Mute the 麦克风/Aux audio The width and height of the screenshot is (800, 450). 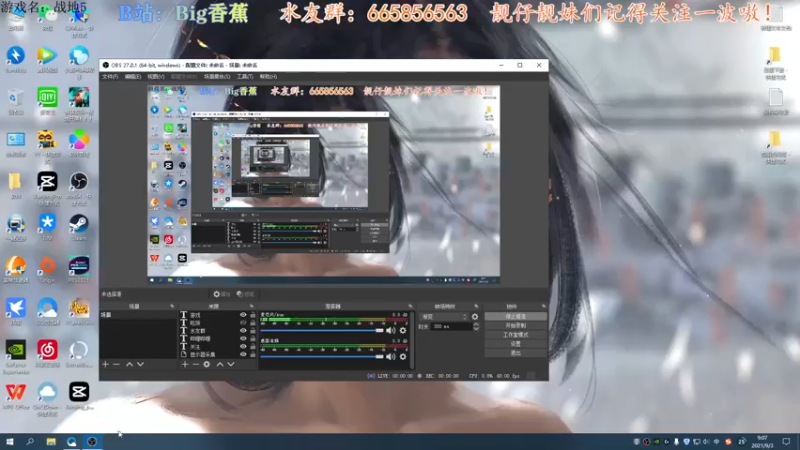(391, 331)
